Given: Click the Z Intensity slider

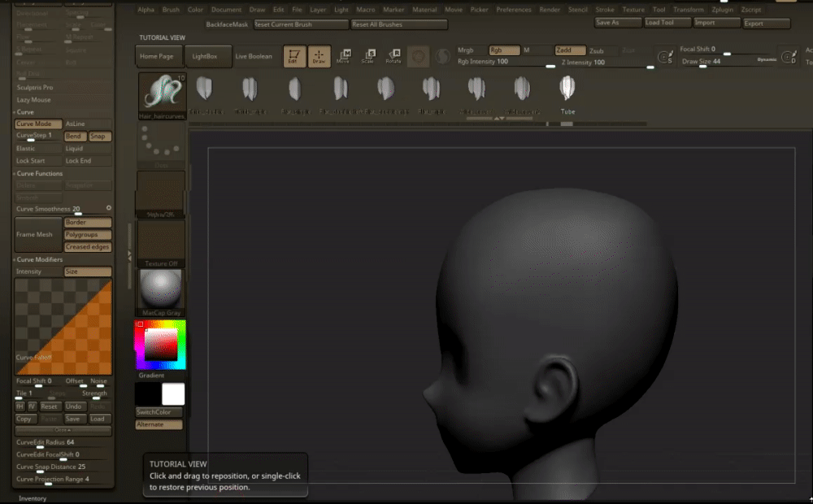Looking at the screenshot, I should (x=606, y=63).
